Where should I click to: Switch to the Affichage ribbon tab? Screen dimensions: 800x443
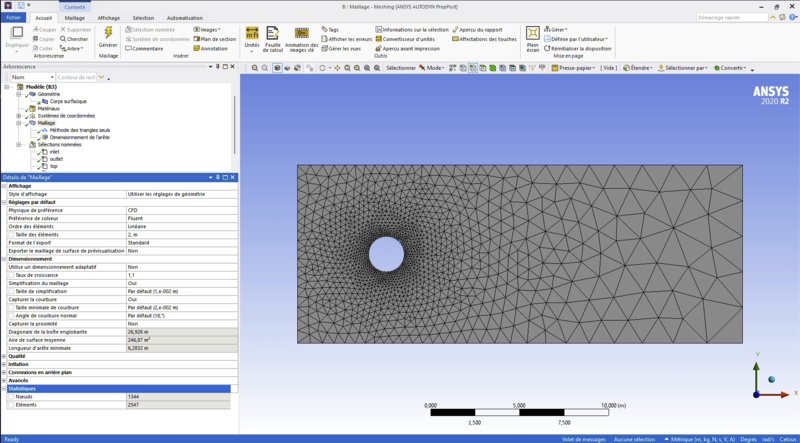109,18
